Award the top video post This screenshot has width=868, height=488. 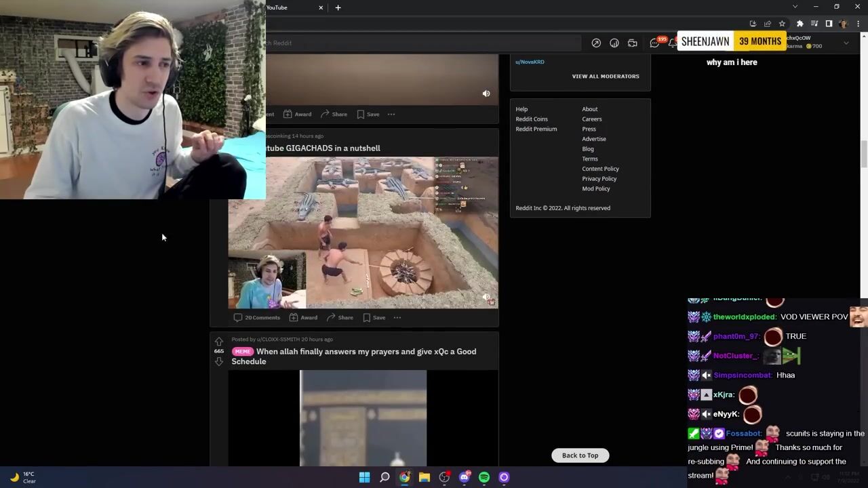pyautogui.click(x=298, y=114)
